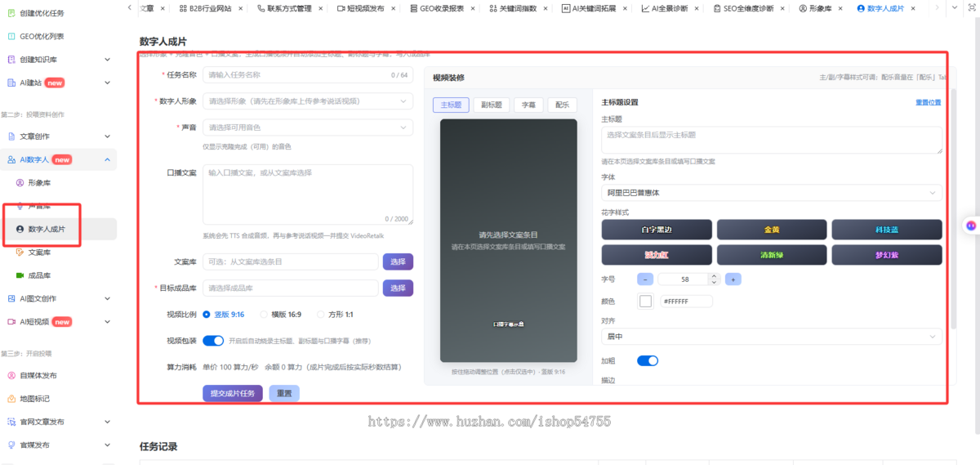Switch to the 主标题 tab
The width and height of the screenshot is (980, 465).
point(451,105)
